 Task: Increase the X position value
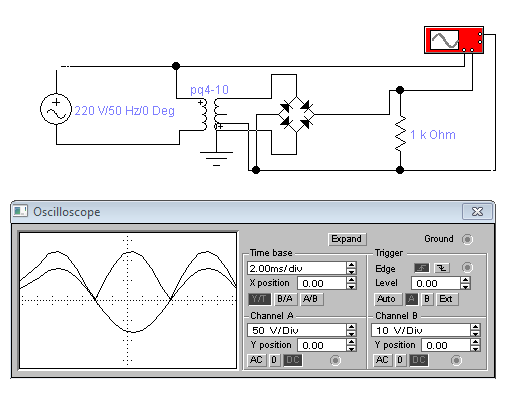351,280
